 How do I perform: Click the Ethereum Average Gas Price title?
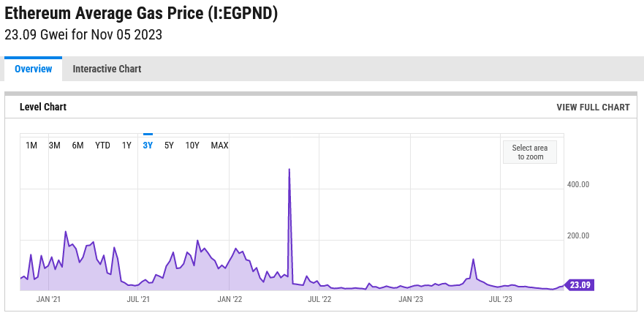(141, 14)
